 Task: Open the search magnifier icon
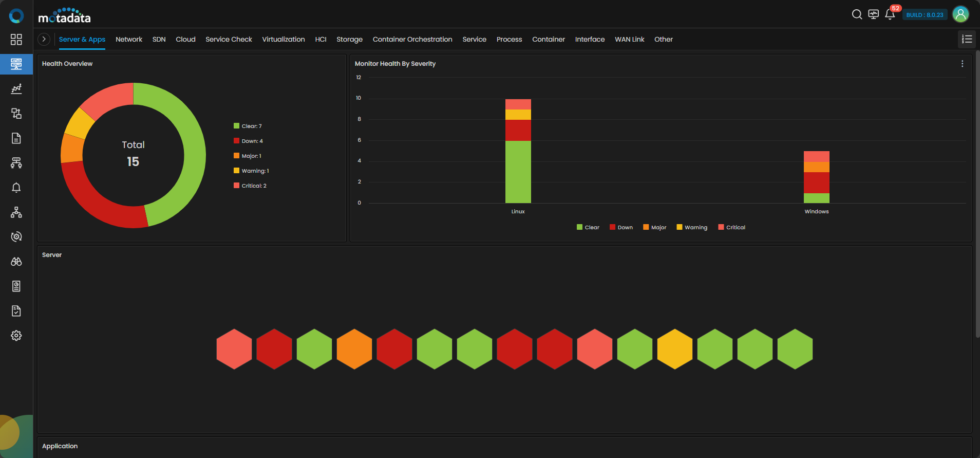tap(857, 14)
